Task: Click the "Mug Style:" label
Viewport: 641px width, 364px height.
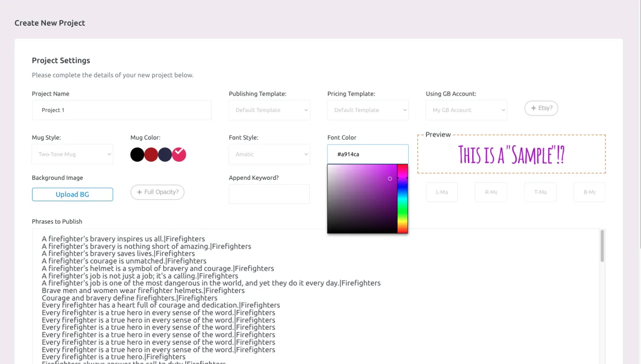Action: pyautogui.click(x=46, y=138)
